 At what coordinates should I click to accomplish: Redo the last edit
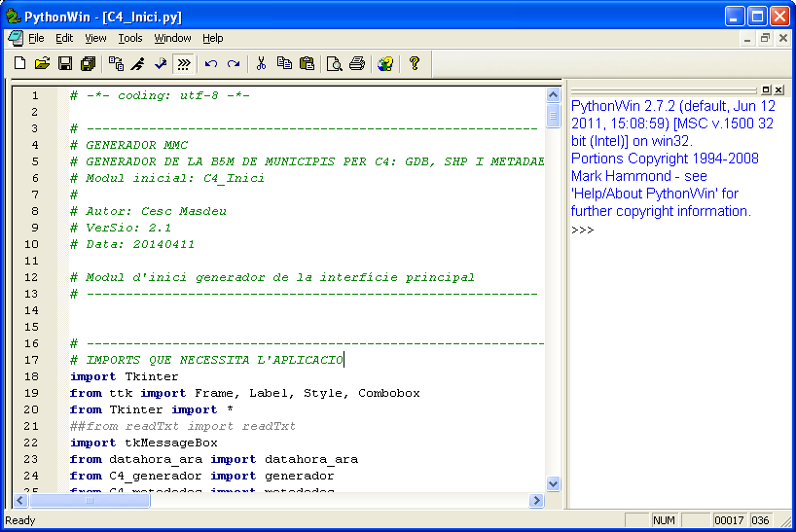tap(234, 63)
